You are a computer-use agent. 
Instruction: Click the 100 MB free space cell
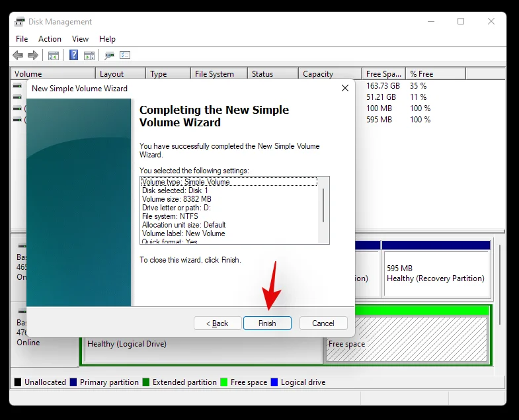pyautogui.click(x=379, y=108)
